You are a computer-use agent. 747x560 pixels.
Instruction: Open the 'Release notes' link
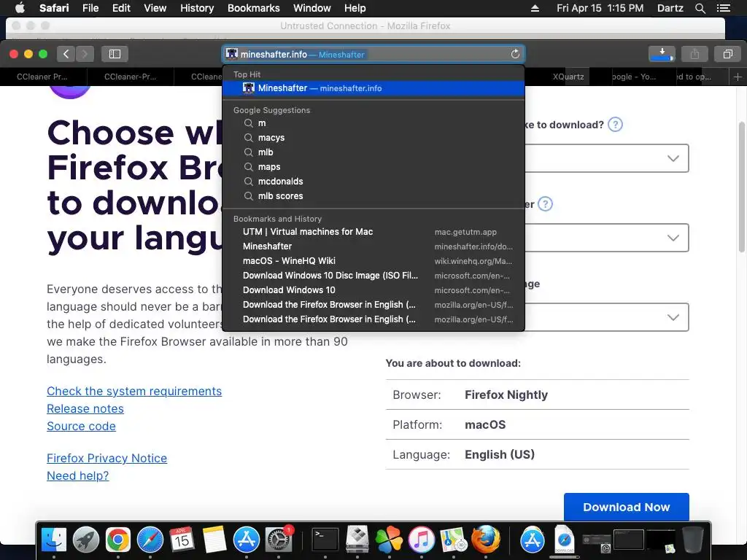[85, 408]
